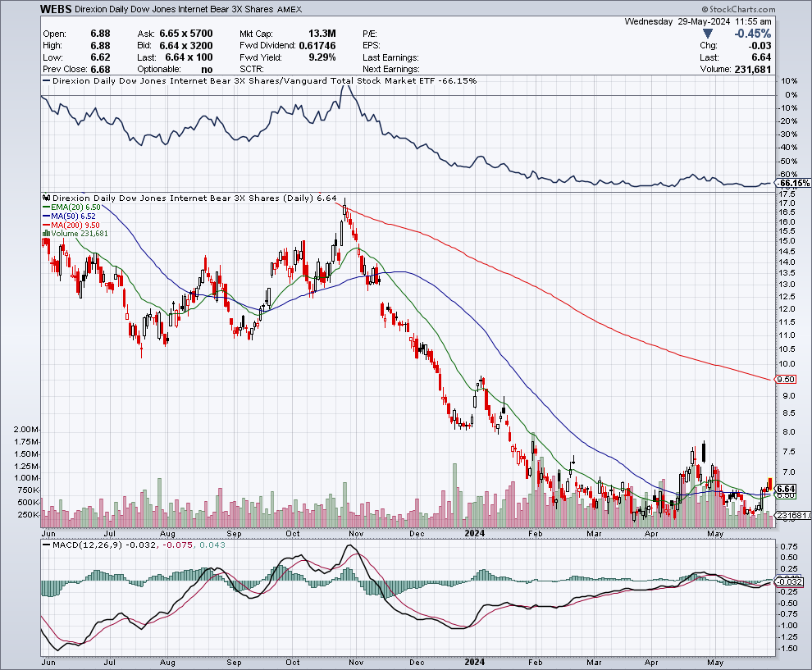Click the Volume 231,681 legend label

80,234
